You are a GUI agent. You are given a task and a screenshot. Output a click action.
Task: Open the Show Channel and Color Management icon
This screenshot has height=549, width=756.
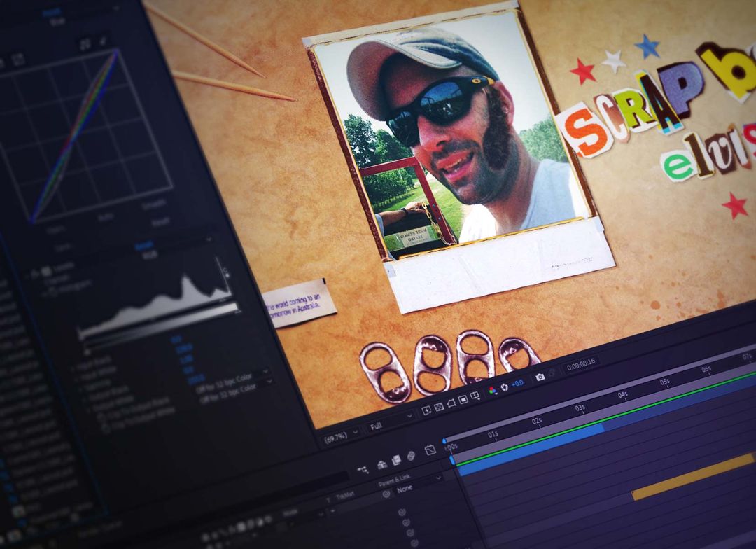492,389
